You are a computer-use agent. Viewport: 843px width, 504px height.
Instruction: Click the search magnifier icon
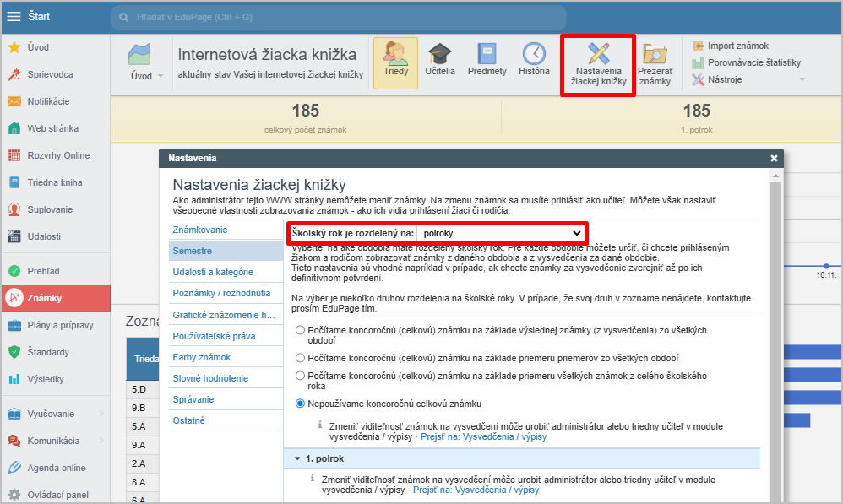[x=123, y=17]
